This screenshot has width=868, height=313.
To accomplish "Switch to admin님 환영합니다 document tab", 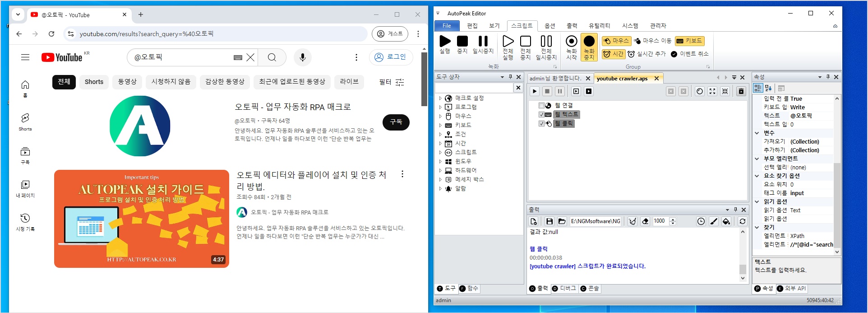I will point(555,78).
